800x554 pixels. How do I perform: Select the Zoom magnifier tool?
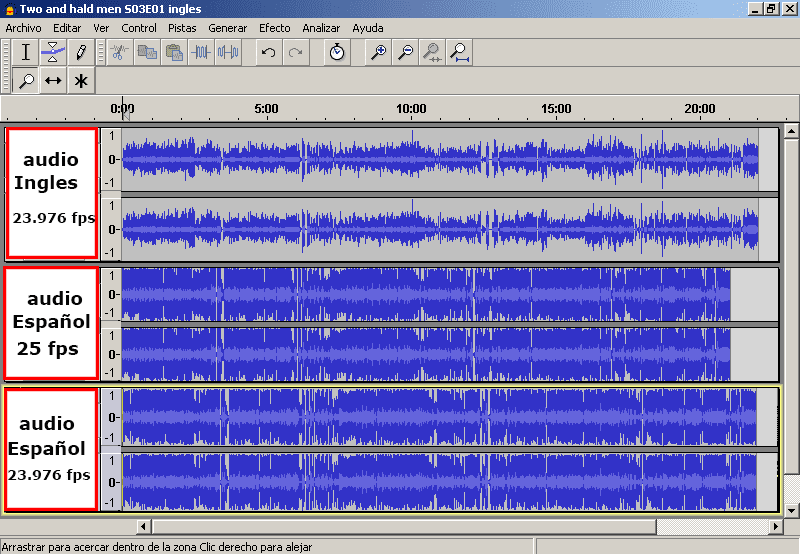pos(26,81)
